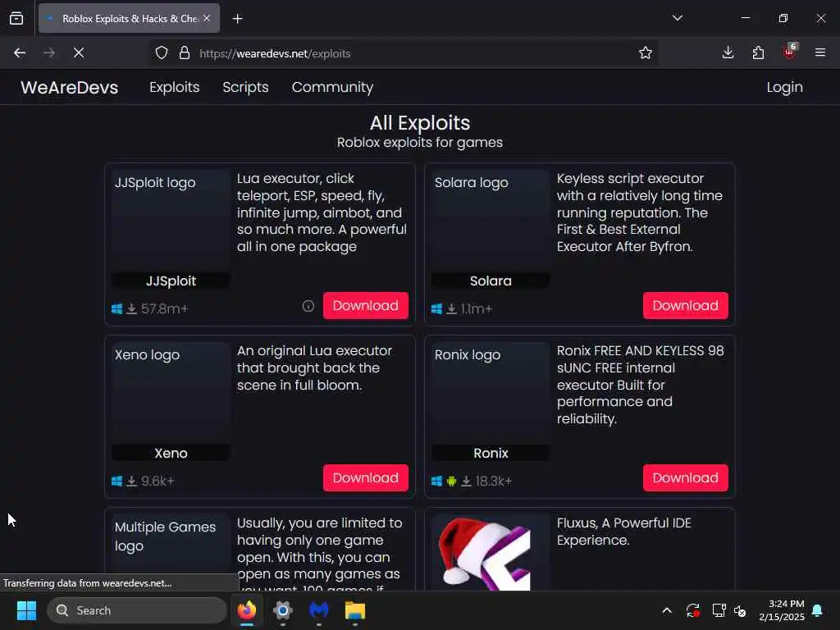
Task: Open the Scripts nav item
Action: [245, 87]
